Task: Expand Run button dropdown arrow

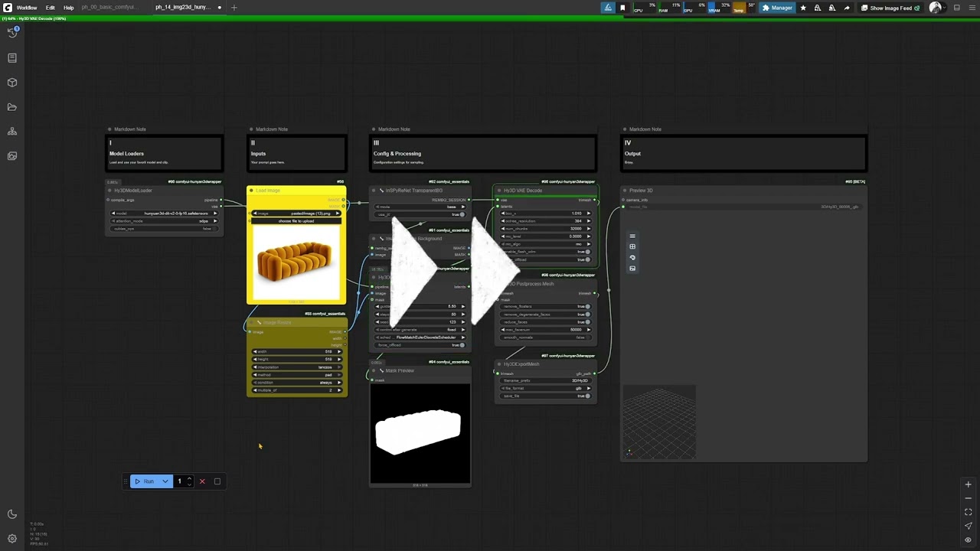Action: click(165, 481)
